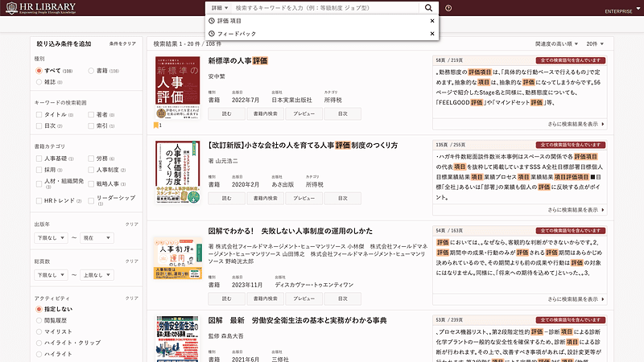
Task: Expand the '20件' results-per-page dropdown
Action: 595,43
